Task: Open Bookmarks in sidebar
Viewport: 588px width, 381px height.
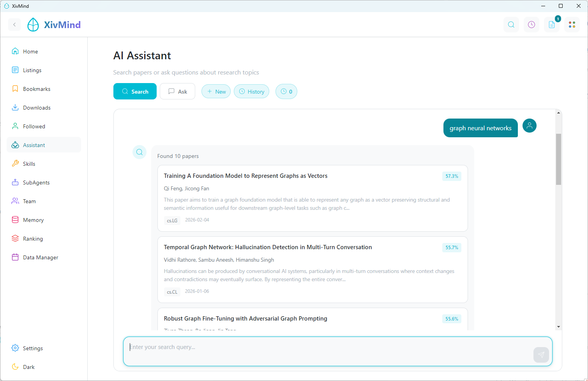Action: 44,89
